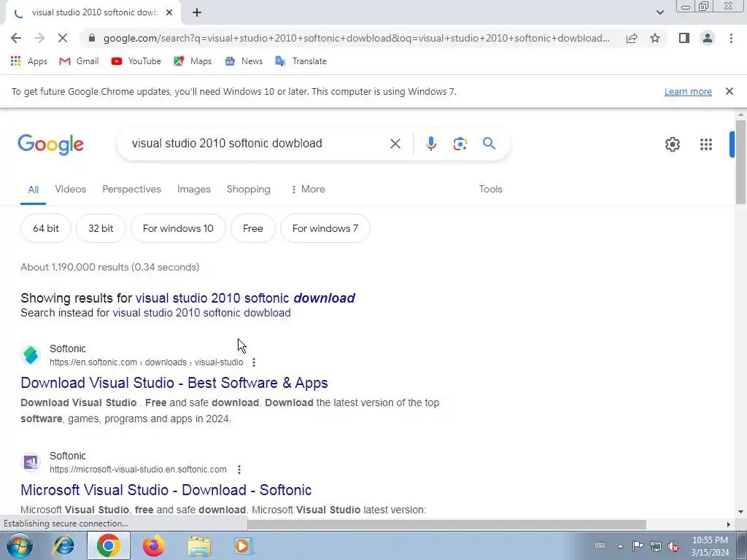Click the muted volume tray icon
The height and width of the screenshot is (560, 747).
click(673, 546)
